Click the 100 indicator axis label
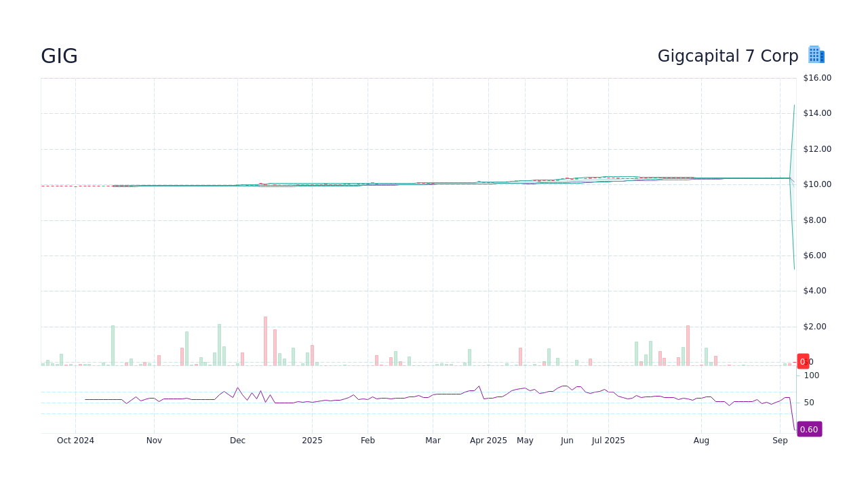This screenshot has height=488, width=868. coord(812,375)
